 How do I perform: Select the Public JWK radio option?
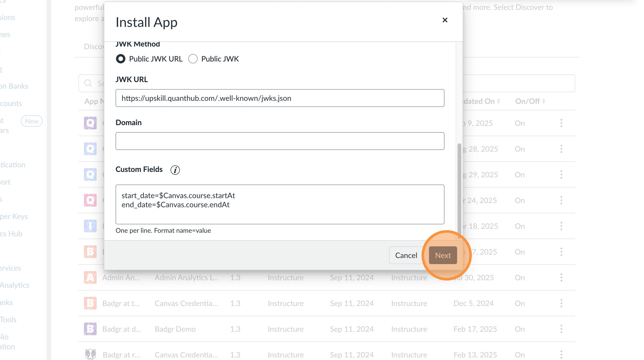(193, 59)
